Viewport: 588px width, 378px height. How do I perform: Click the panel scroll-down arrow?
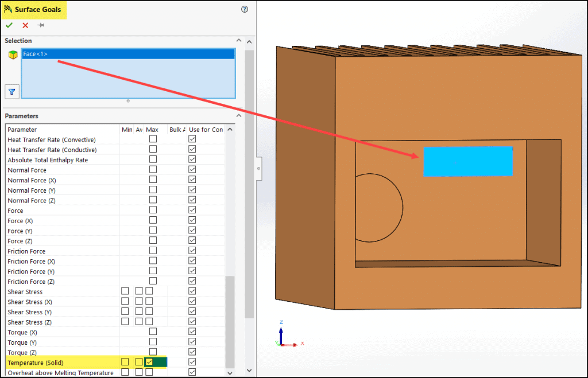coord(249,370)
